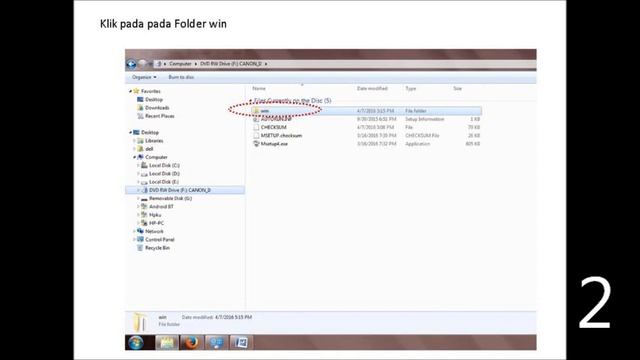Viewport: 640px width, 360px height.
Task: Sort by the Size column
Action: coord(457,88)
